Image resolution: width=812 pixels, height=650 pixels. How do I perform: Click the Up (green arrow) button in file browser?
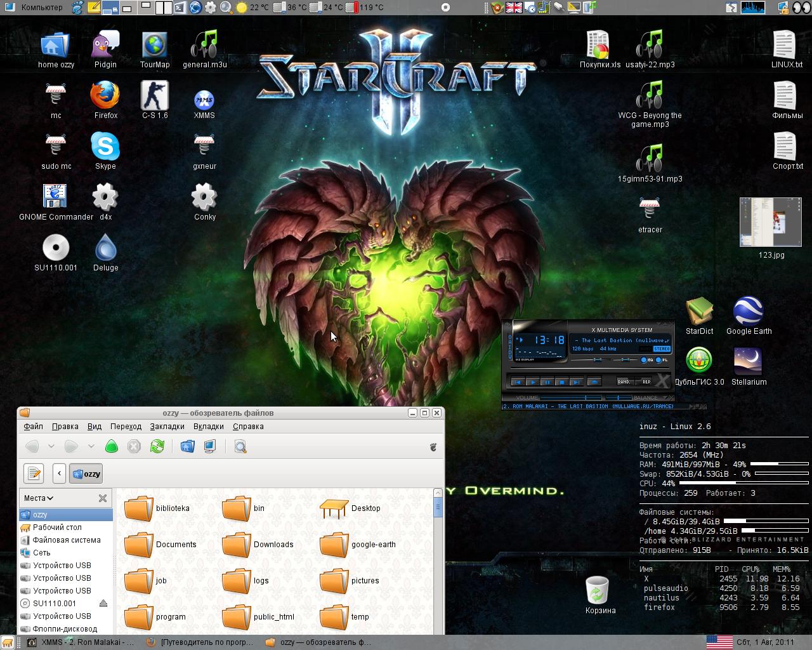click(112, 446)
